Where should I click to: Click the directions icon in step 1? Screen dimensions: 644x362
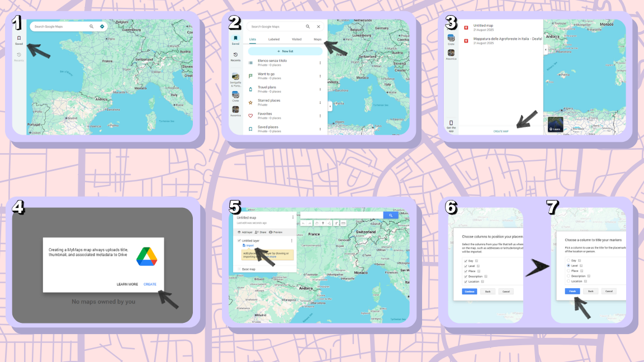pyautogui.click(x=102, y=26)
